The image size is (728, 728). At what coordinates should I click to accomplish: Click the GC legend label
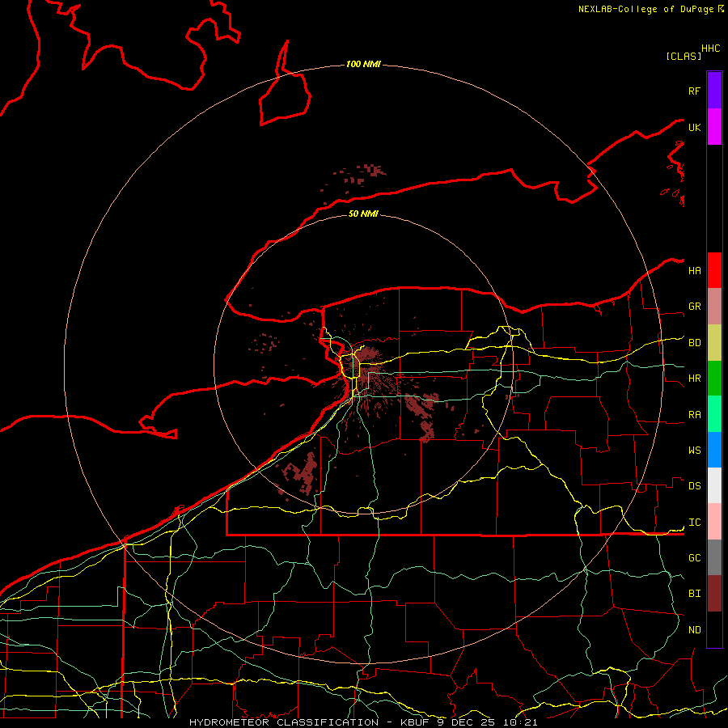[694, 558]
